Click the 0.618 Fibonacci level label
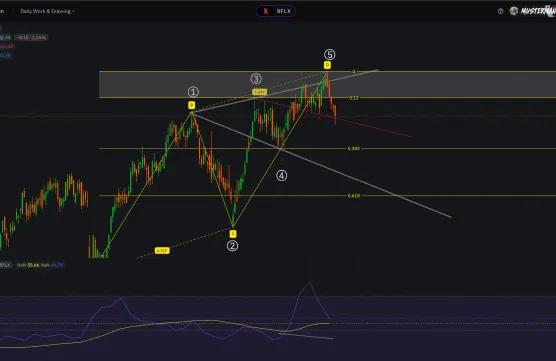The width and height of the screenshot is (556, 361). point(354,195)
